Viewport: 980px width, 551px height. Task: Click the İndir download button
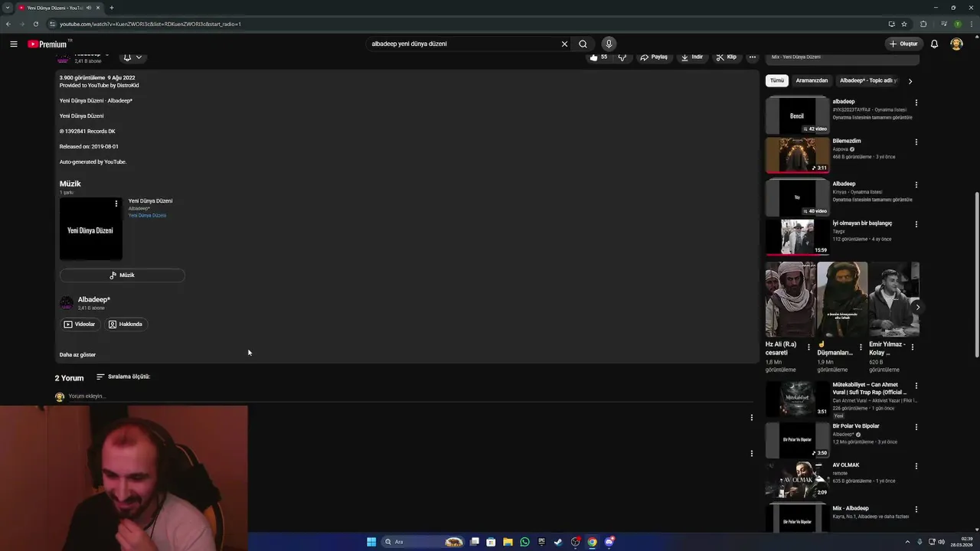pos(691,57)
